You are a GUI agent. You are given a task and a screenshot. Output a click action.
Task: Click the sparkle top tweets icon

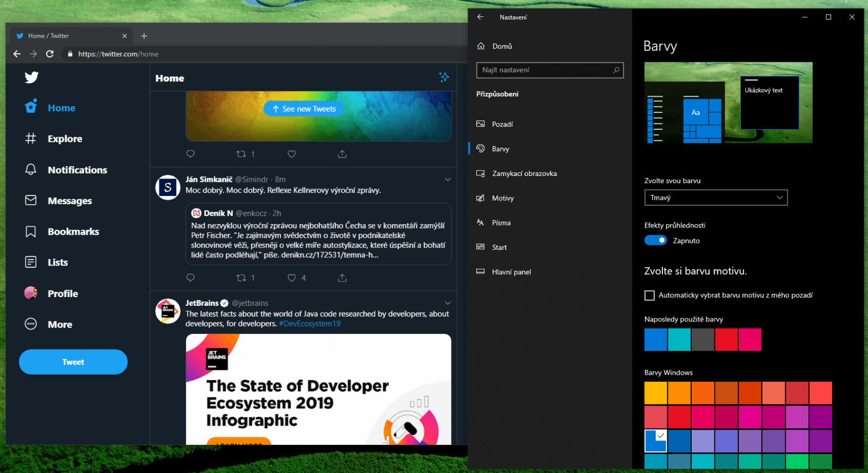pos(444,77)
